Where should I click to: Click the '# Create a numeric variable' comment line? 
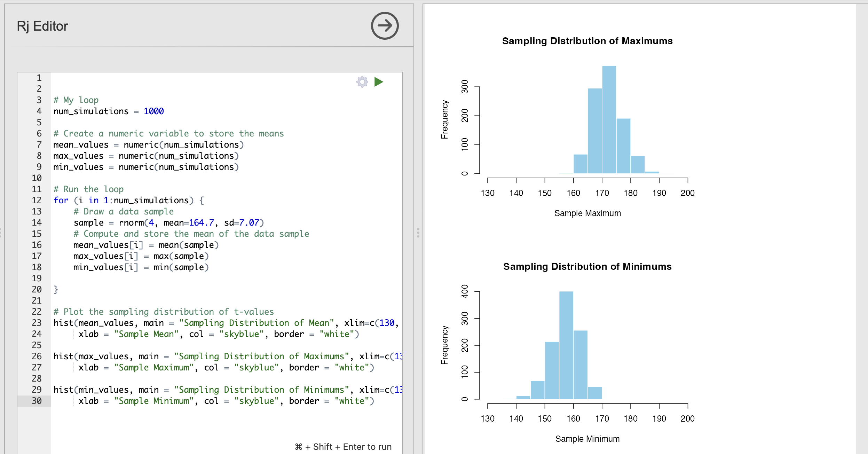[169, 133]
